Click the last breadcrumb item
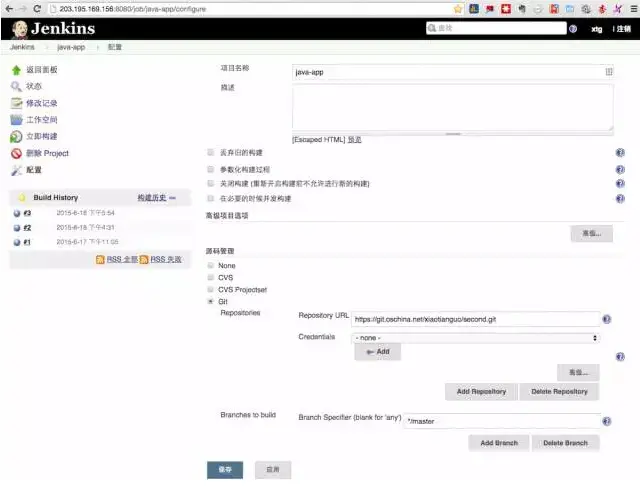This screenshot has width=640, height=486. pyautogui.click(x=115, y=47)
